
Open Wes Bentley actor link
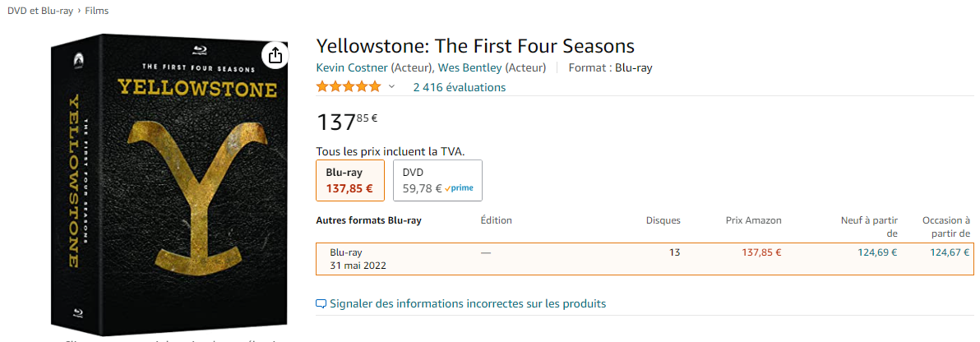tap(470, 67)
